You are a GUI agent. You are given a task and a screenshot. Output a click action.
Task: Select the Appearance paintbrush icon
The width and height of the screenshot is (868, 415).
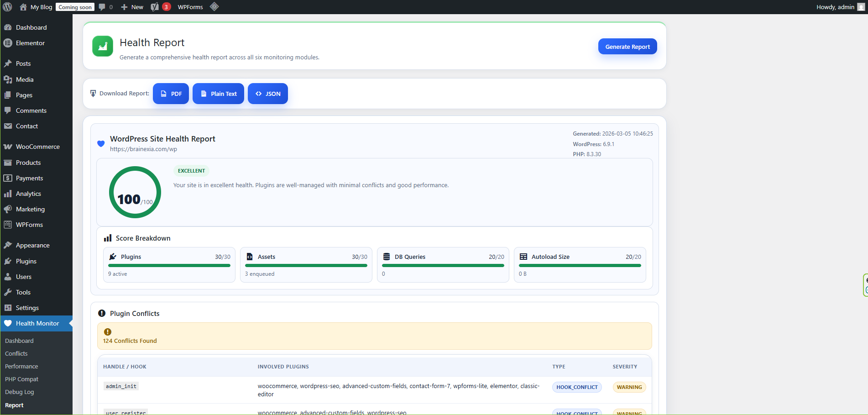point(8,245)
